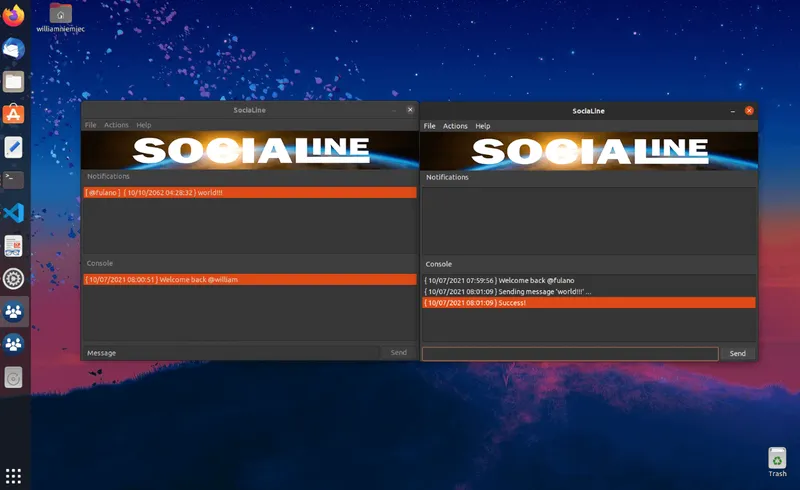The width and height of the screenshot is (800, 490).
Task: Open the Terminal dock icon
Action: click(x=13, y=180)
